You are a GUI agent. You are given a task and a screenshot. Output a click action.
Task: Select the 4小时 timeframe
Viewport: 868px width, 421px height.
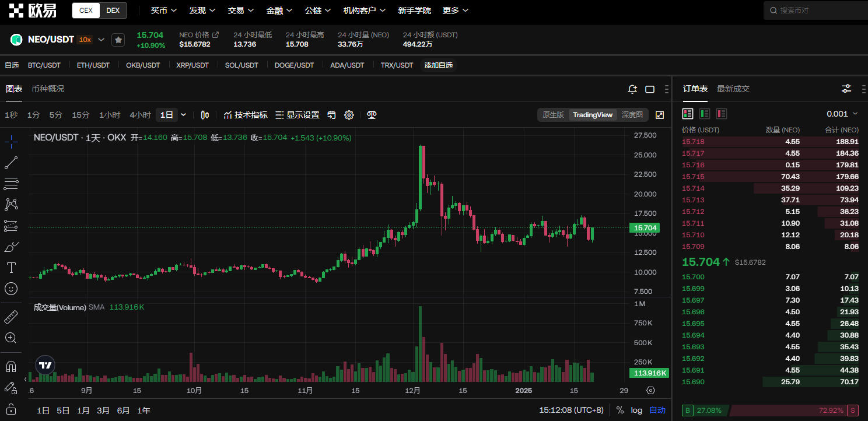click(140, 115)
